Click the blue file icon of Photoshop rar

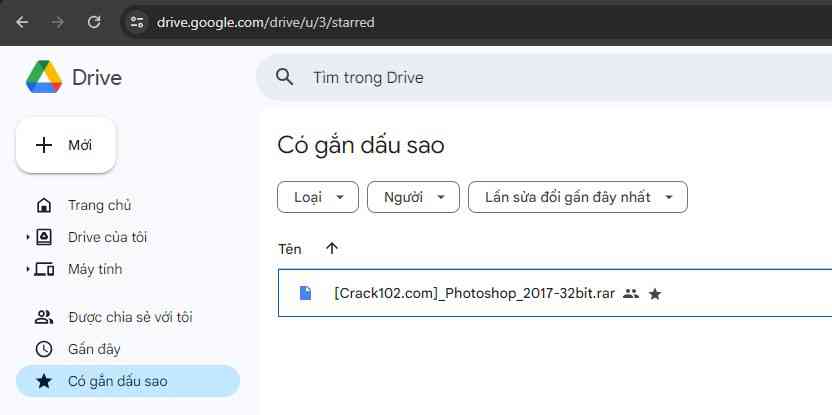pyautogui.click(x=306, y=293)
